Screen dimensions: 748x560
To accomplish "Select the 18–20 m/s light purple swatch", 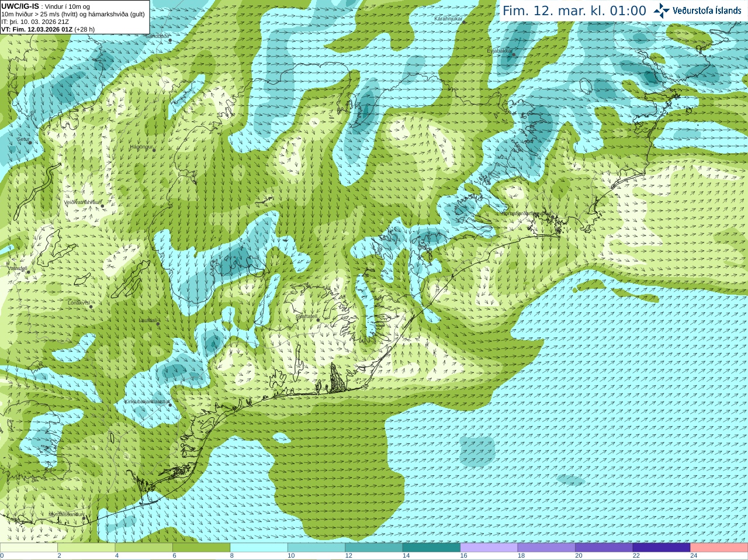I will (546, 548).
